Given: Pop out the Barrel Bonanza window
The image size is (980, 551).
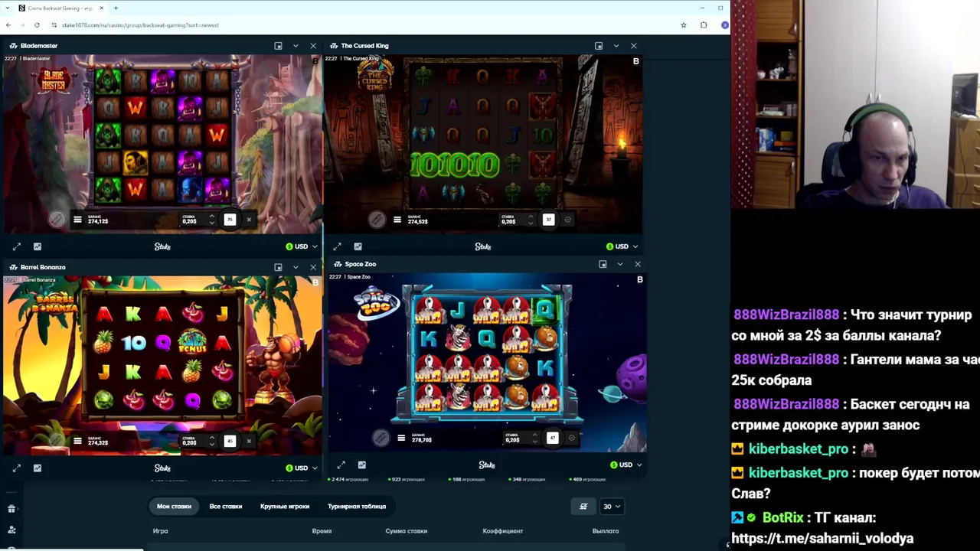Looking at the screenshot, I should (x=278, y=267).
